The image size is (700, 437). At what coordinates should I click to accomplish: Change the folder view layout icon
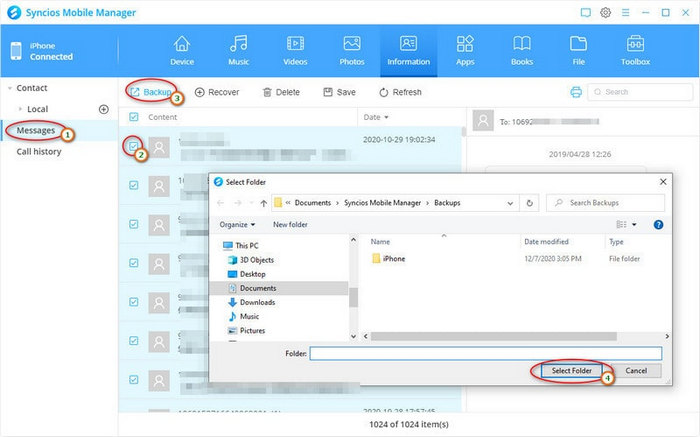(621, 225)
